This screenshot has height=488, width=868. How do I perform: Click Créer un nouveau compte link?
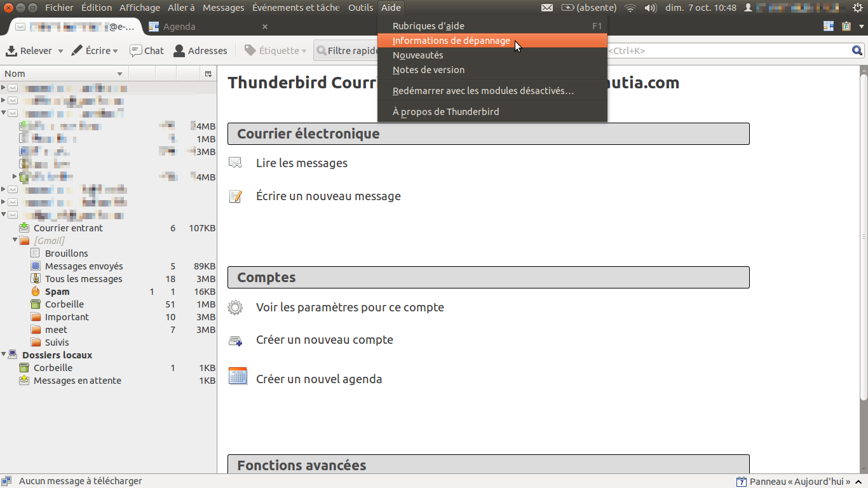click(x=324, y=340)
